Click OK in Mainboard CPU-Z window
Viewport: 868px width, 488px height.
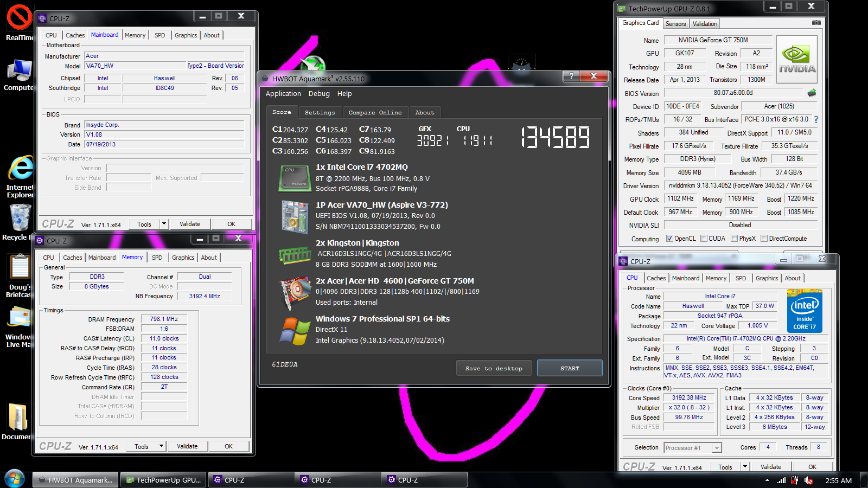231,224
